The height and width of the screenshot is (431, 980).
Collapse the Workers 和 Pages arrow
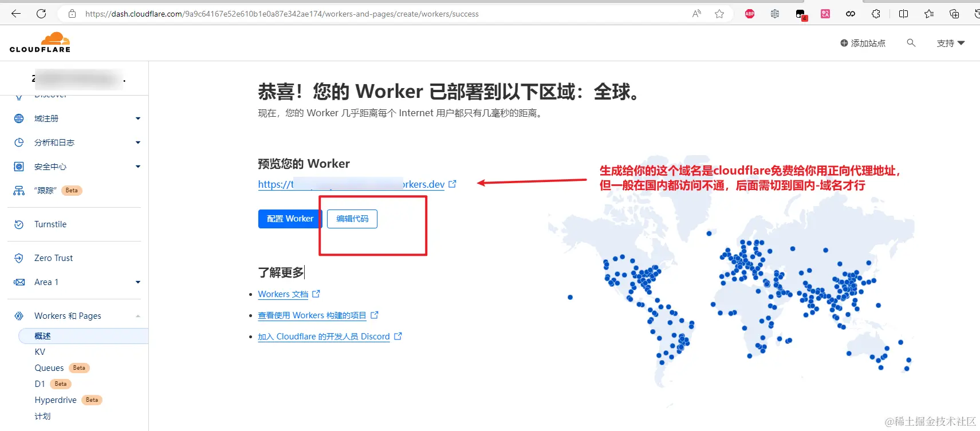[x=137, y=316]
